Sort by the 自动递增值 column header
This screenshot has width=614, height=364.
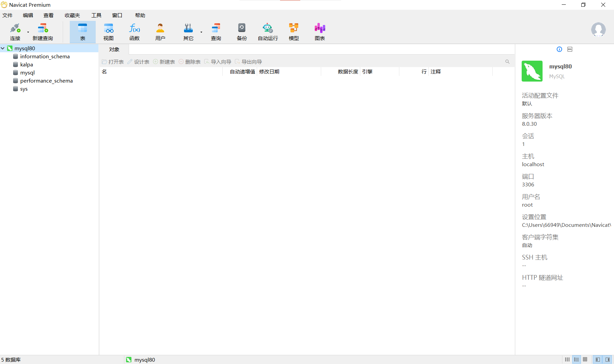pos(240,71)
